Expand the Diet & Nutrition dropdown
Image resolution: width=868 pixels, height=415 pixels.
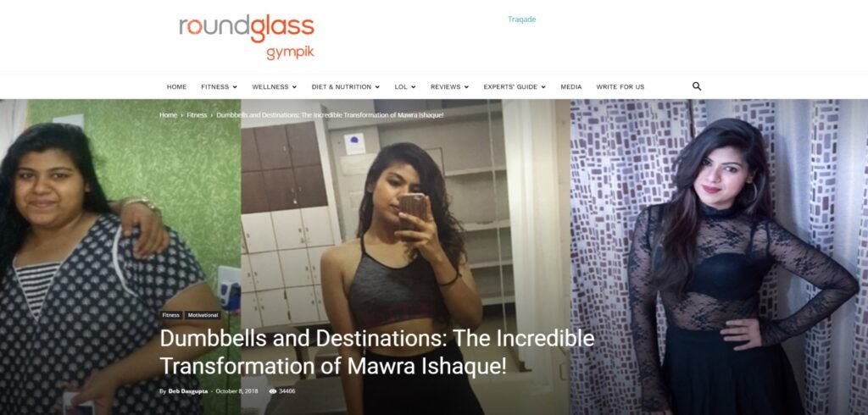(346, 87)
